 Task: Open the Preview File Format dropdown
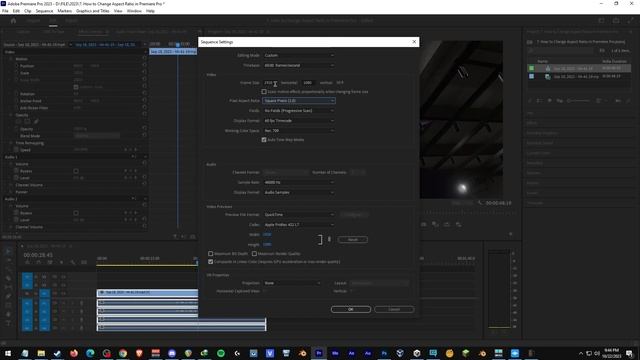(299, 215)
